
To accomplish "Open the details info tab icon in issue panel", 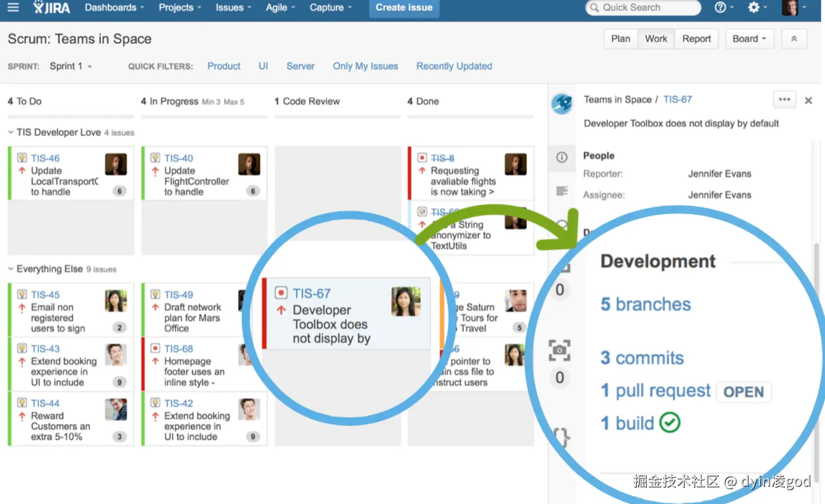I will pos(562,157).
